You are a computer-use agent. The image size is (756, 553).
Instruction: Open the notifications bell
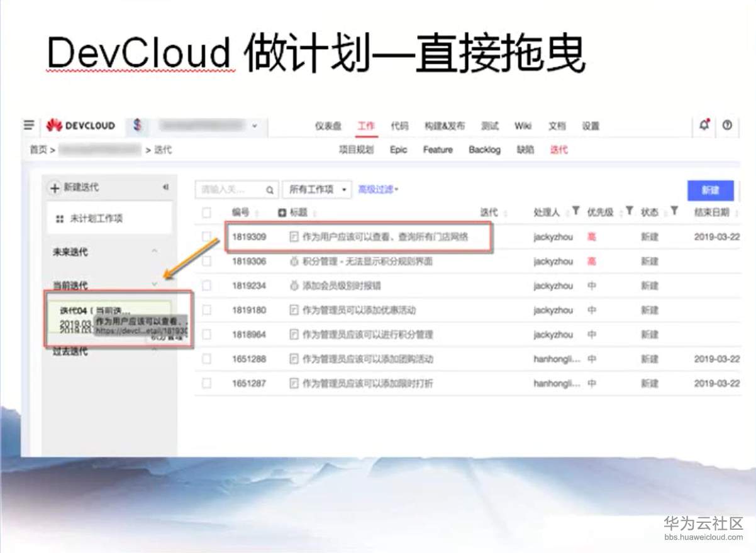tap(704, 125)
